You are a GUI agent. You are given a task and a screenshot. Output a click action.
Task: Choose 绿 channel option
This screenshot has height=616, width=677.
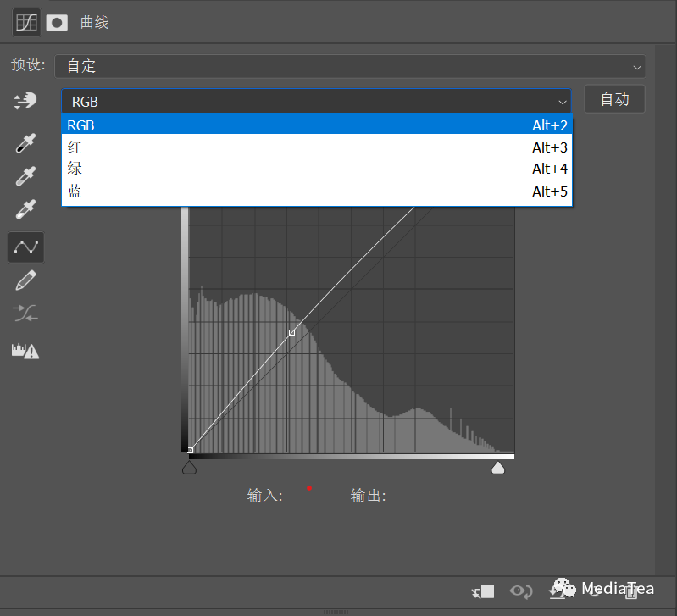click(x=317, y=169)
